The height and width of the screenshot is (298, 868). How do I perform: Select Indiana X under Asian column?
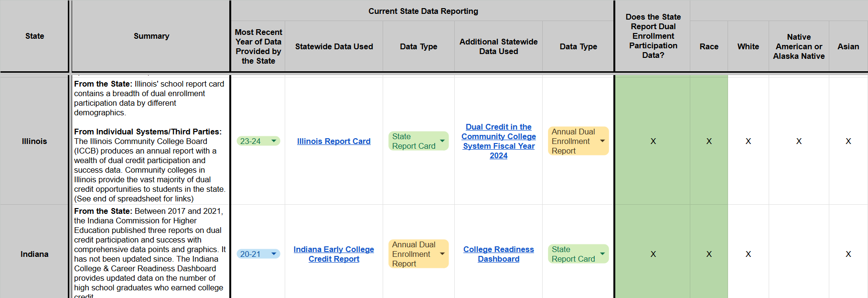tap(848, 254)
